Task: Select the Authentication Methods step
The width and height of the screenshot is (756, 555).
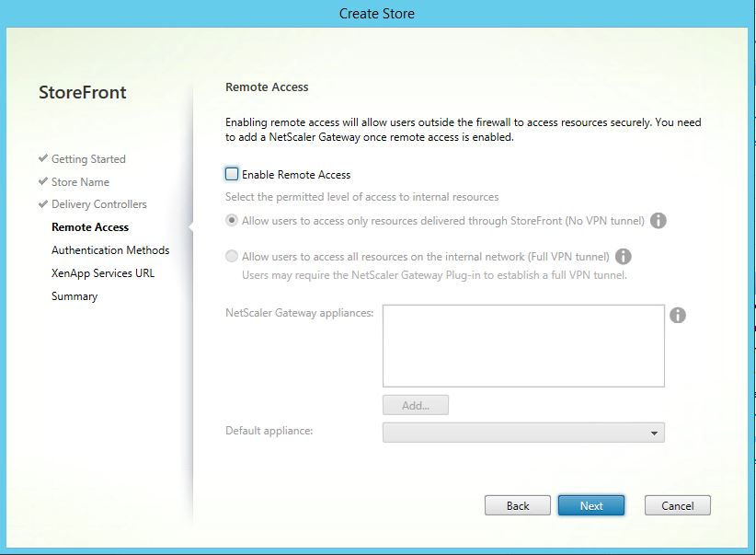Action: point(110,250)
